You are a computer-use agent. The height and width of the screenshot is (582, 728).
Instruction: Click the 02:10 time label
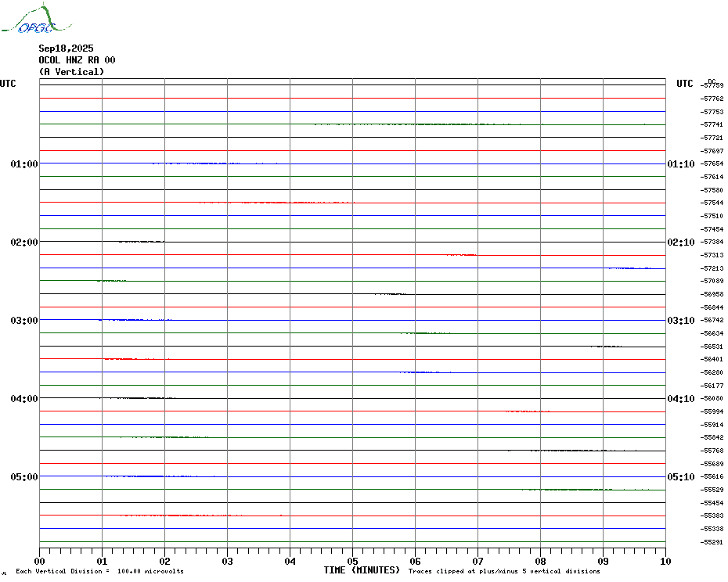click(x=681, y=242)
